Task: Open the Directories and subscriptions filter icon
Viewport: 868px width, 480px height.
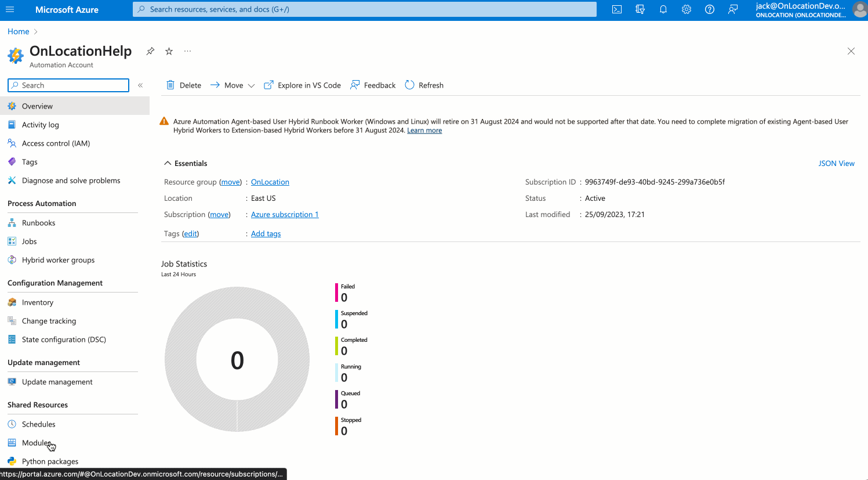Action: click(x=640, y=9)
